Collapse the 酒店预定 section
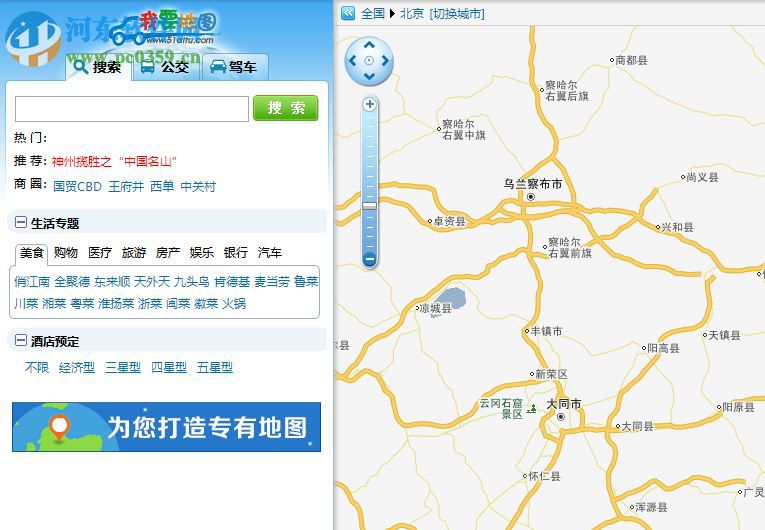 21,340
